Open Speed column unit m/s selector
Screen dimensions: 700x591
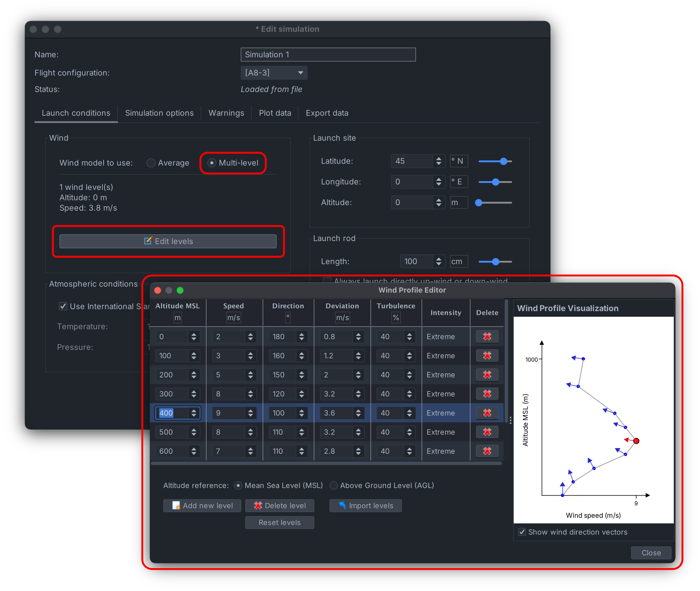[x=234, y=318]
